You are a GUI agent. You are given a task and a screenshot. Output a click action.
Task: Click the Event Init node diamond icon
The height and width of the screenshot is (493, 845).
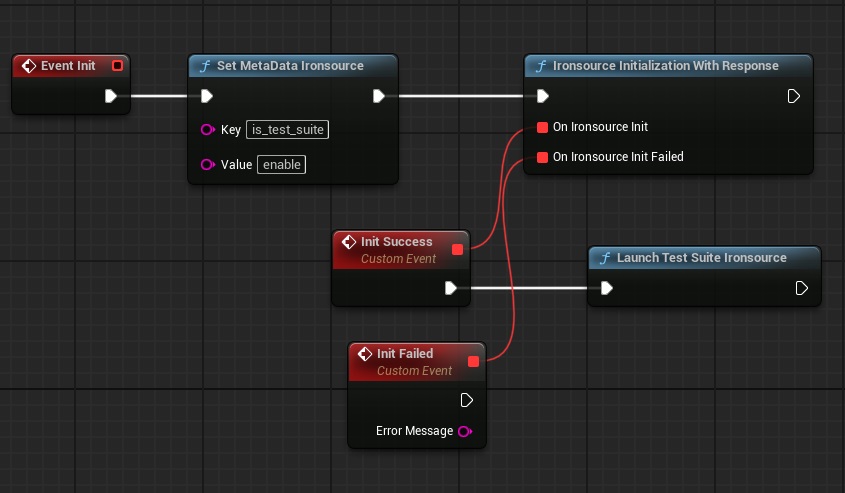pyautogui.click(x=29, y=66)
